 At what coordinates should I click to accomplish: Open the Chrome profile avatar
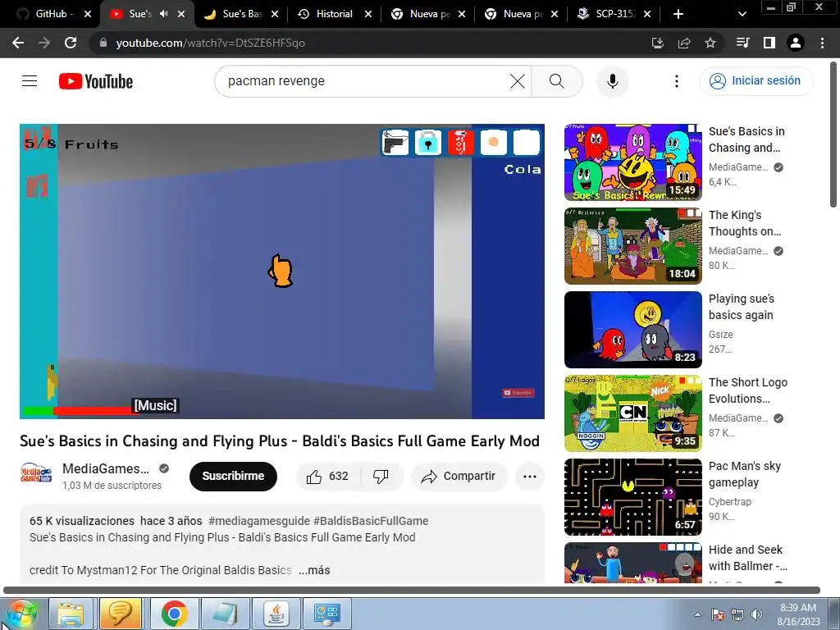(796, 43)
